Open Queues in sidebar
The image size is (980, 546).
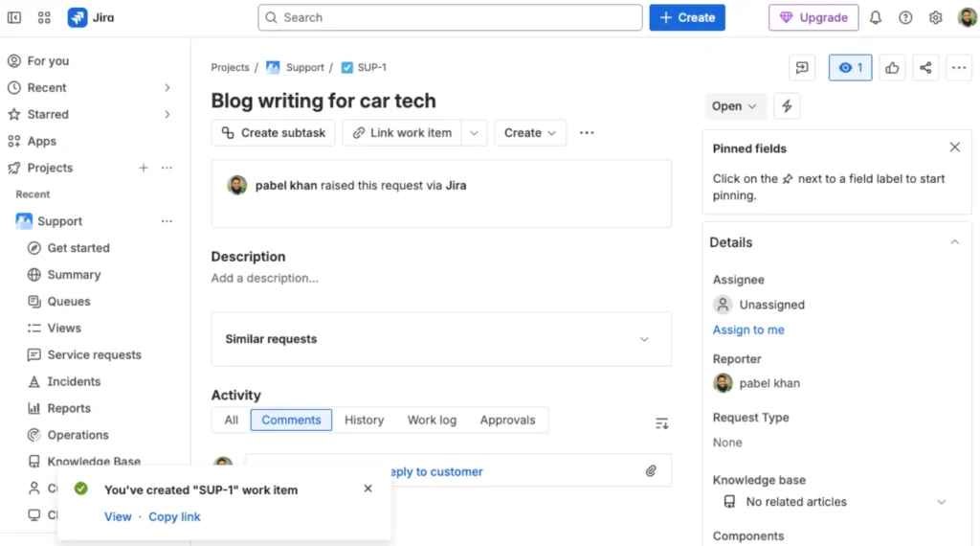[69, 302]
